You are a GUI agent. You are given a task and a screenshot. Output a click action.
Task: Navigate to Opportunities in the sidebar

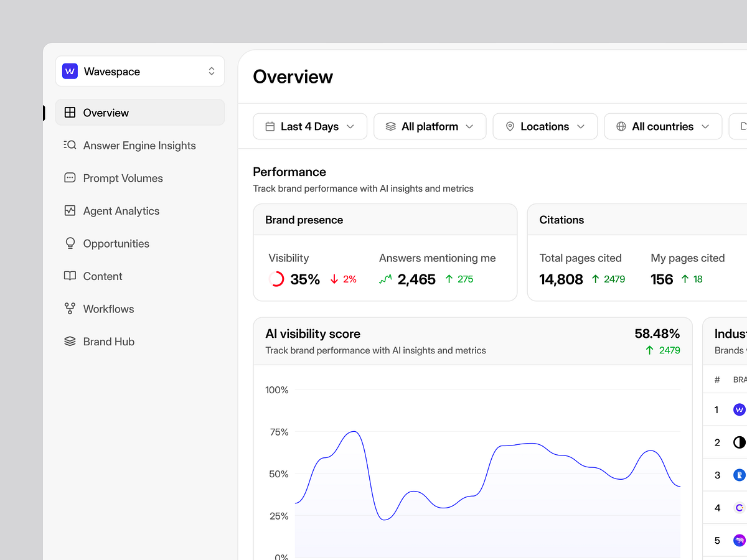(140, 243)
